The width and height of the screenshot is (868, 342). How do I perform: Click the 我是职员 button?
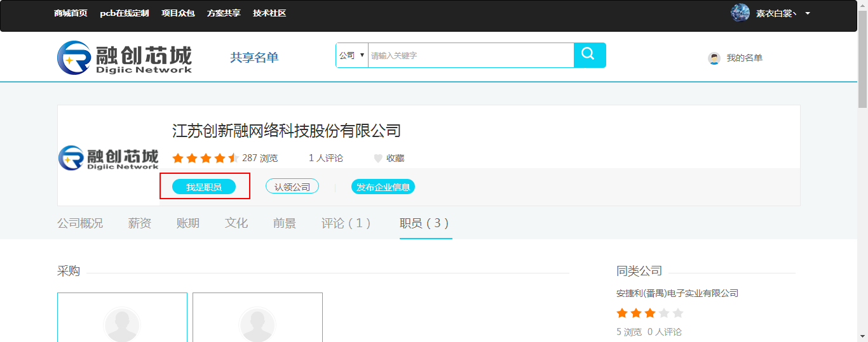pyautogui.click(x=204, y=187)
